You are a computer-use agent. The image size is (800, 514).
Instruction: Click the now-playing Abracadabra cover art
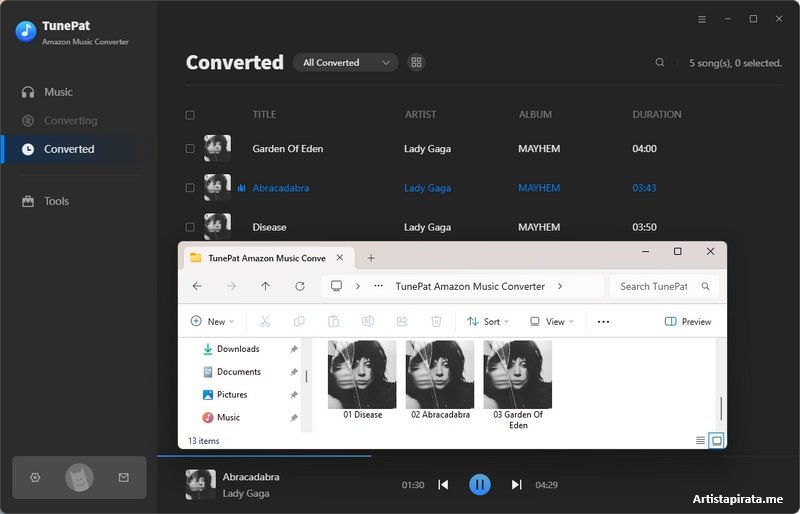pos(201,484)
